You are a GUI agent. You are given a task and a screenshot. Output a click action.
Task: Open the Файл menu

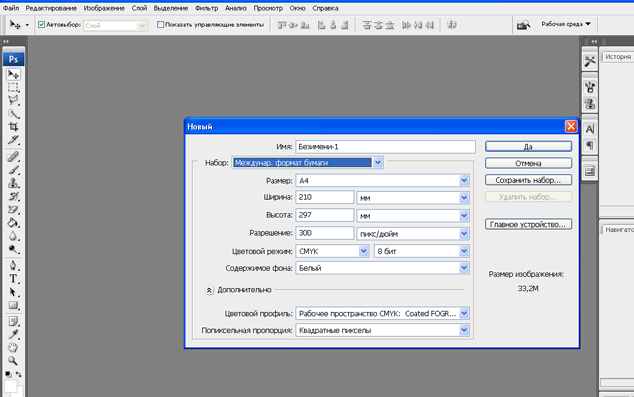(x=11, y=8)
